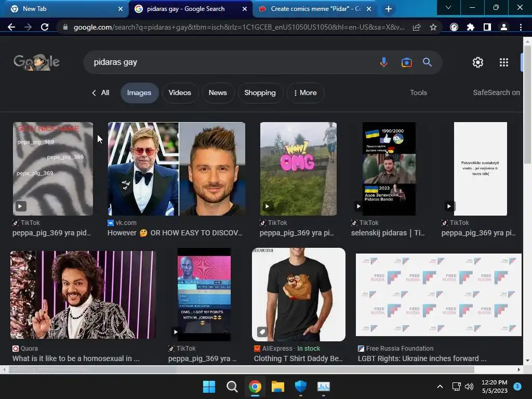Switch to the New Tab tab
Screen dimensions: 532x399
click(x=64, y=9)
